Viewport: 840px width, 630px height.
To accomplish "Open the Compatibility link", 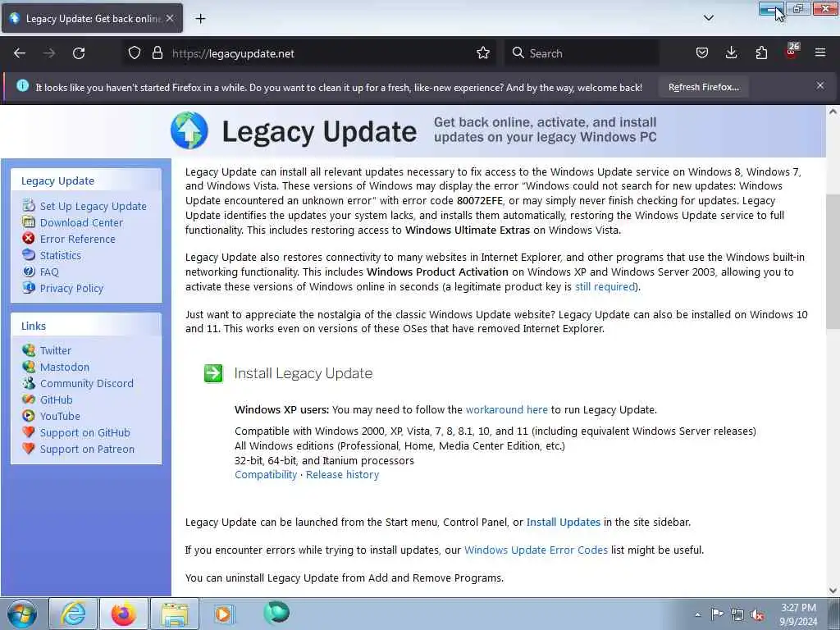I will [x=266, y=475].
